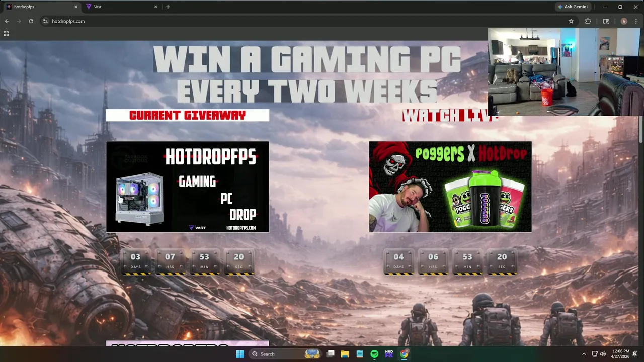The width and height of the screenshot is (644, 362).
Task: Open a new tab with the plus button
Action: (168, 7)
